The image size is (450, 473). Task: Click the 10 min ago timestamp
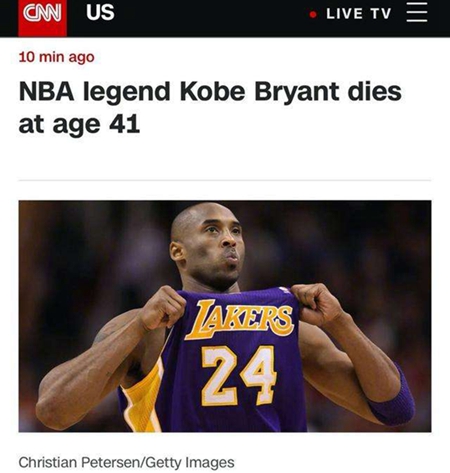tap(57, 57)
